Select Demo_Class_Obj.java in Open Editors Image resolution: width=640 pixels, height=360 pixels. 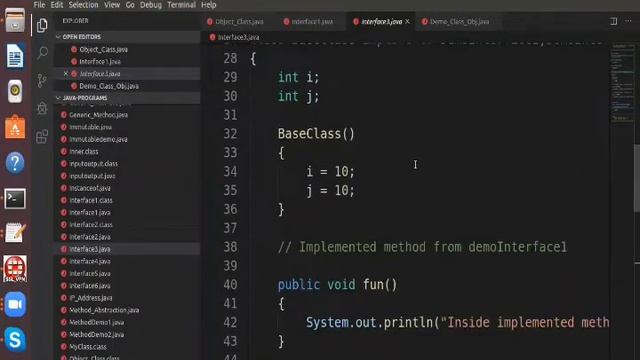pos(128,86)
